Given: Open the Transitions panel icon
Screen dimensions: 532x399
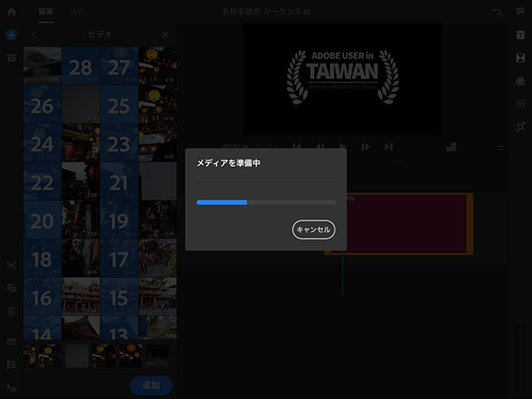Looking at the screenshot, I should 520,57.
